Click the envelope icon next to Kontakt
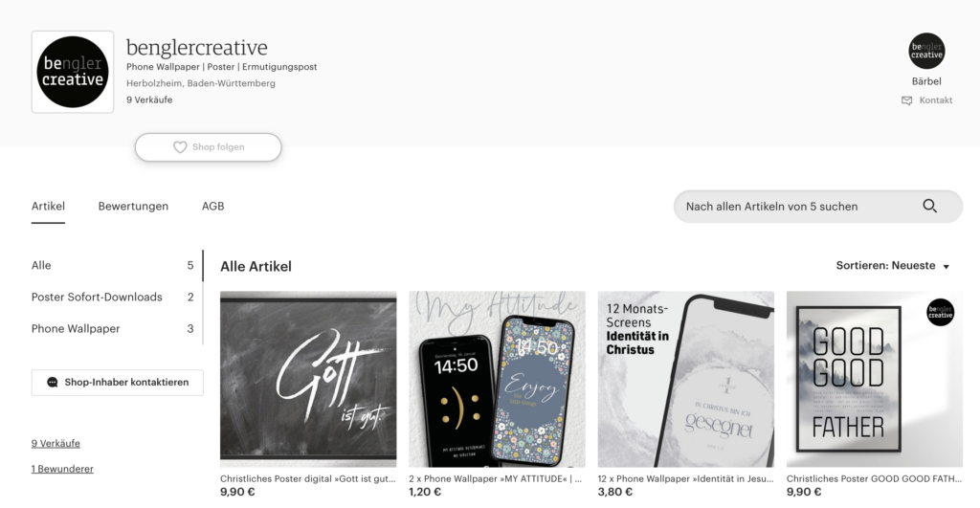980x508 pixels. [x=906, y=100]
